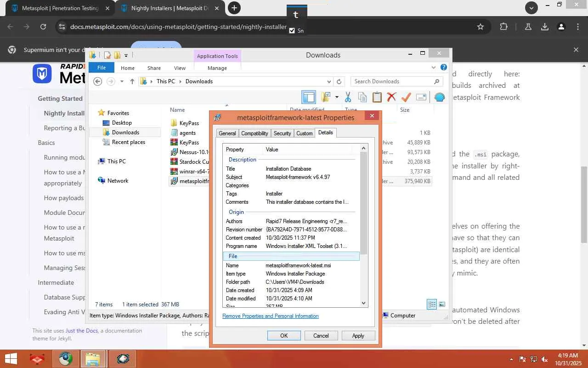Open the browser profile avatar icon
This screenshot has width=588, height=368.
click(x=561, y=27)
